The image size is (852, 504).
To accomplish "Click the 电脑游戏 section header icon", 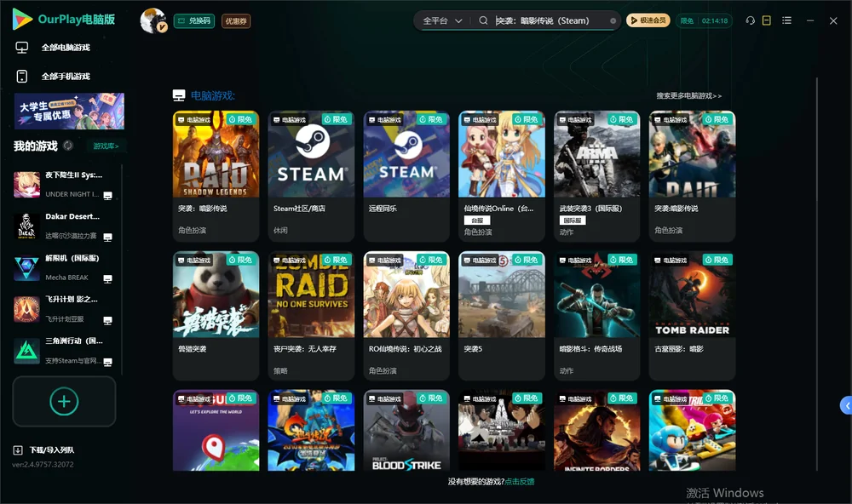I will tap(179, 95).
